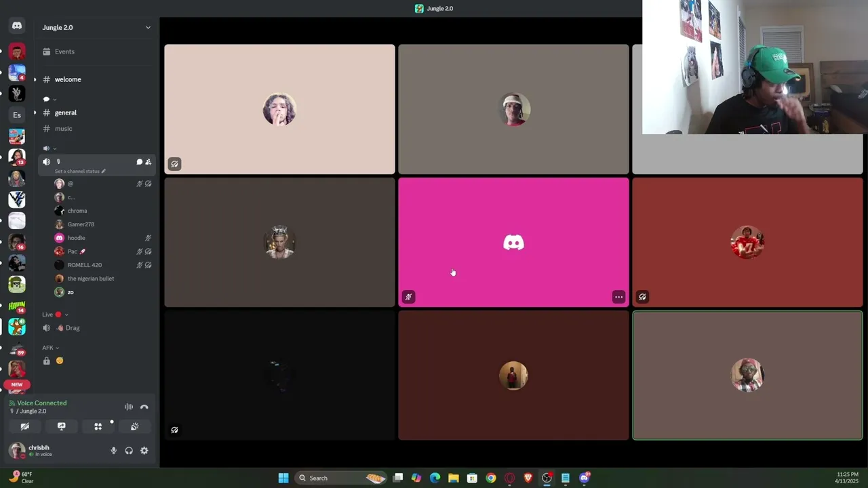
Task: Open the green Minecraft-style avatar server
Action: pyautogui.click(x=17, y=284)
